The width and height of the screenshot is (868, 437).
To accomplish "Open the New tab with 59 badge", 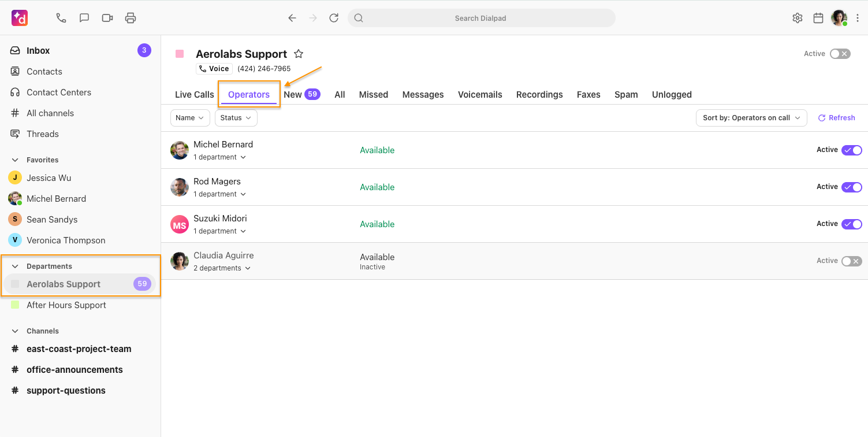I will (x=302, y=94).
